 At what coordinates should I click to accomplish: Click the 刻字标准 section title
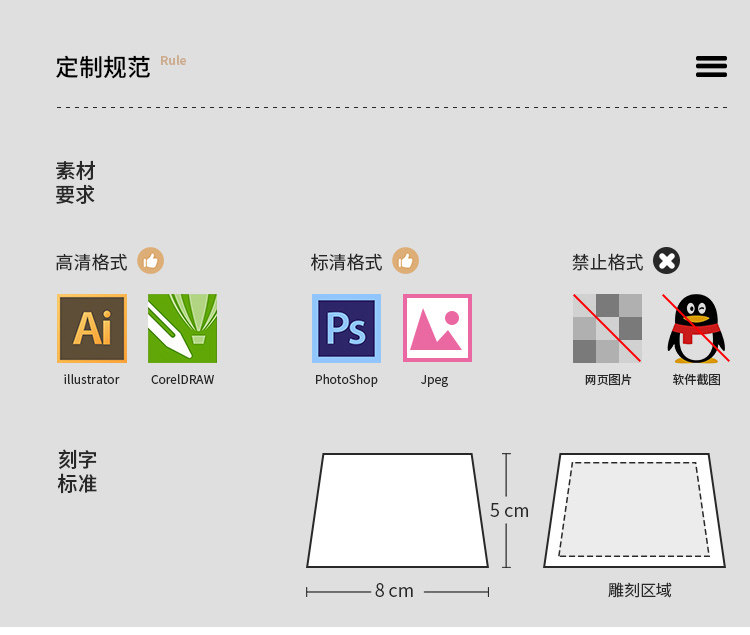(77, 471)
